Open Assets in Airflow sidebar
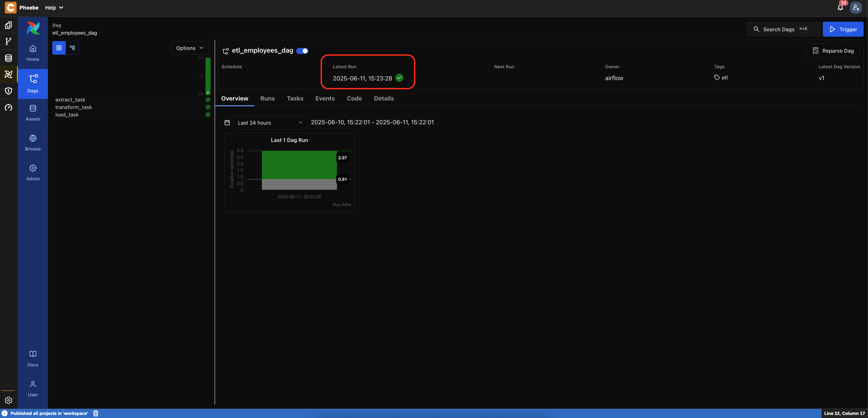 tap(33, 113)
